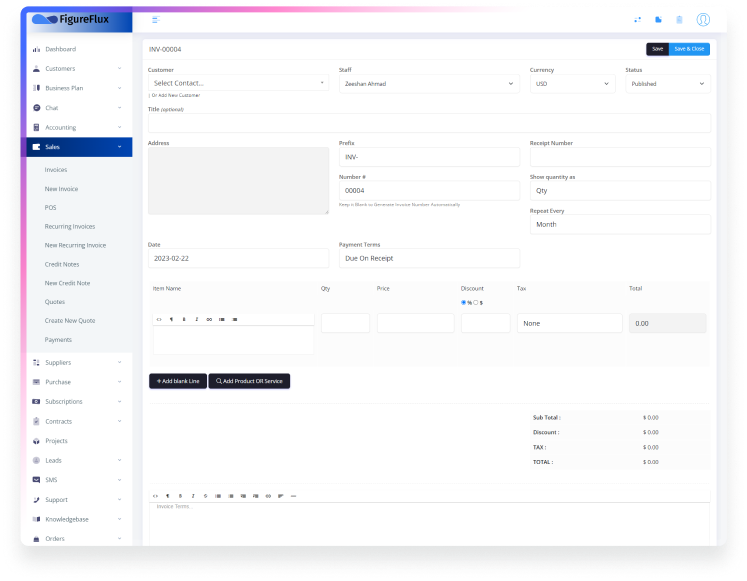
Task: Click Add Product OR Service button
Action: coord(249,381)
